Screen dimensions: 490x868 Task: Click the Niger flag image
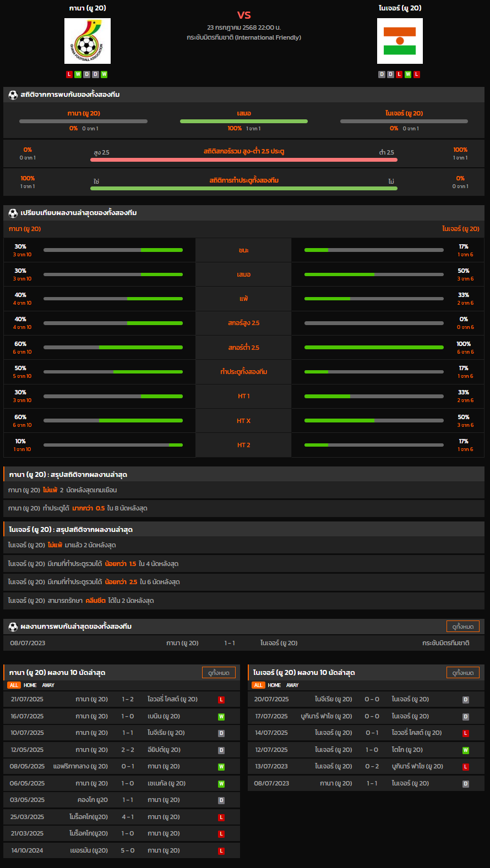click(x=400, y=41)
